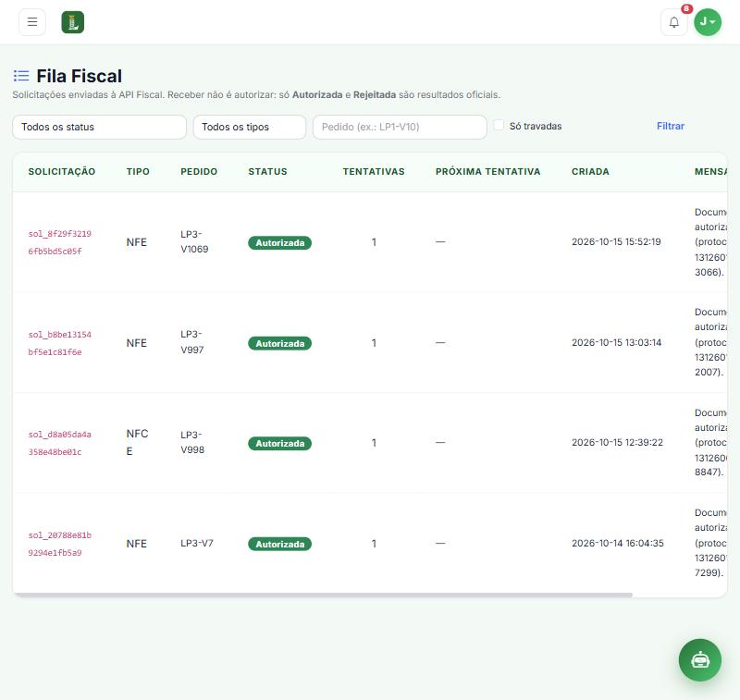Viewport: 740px width, 700px height.
Task: Expand the Todos os status dropdown
Action: 99,127
